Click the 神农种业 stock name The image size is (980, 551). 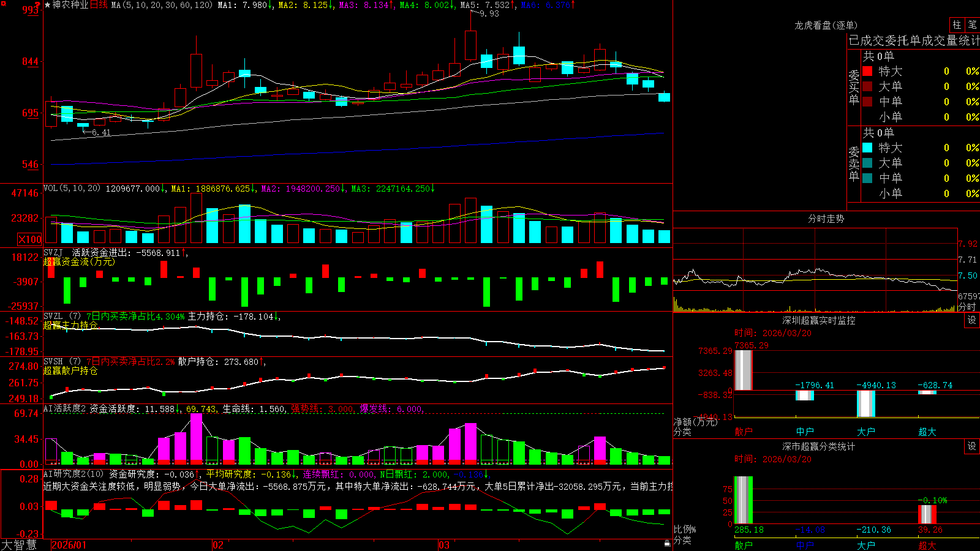(x=70, y=5)
